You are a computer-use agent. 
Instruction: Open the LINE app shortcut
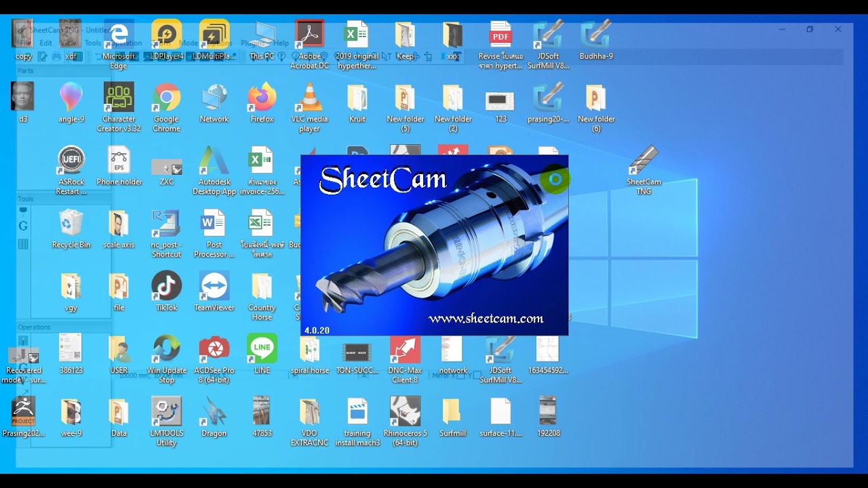tap(262, 354)
